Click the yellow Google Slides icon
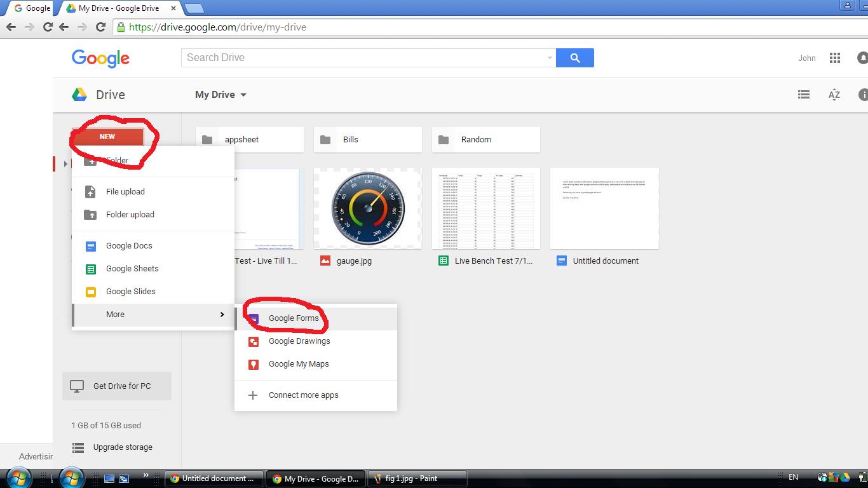Image resolution: width=868 pixels, height=488 pixels. coord(91,292)
